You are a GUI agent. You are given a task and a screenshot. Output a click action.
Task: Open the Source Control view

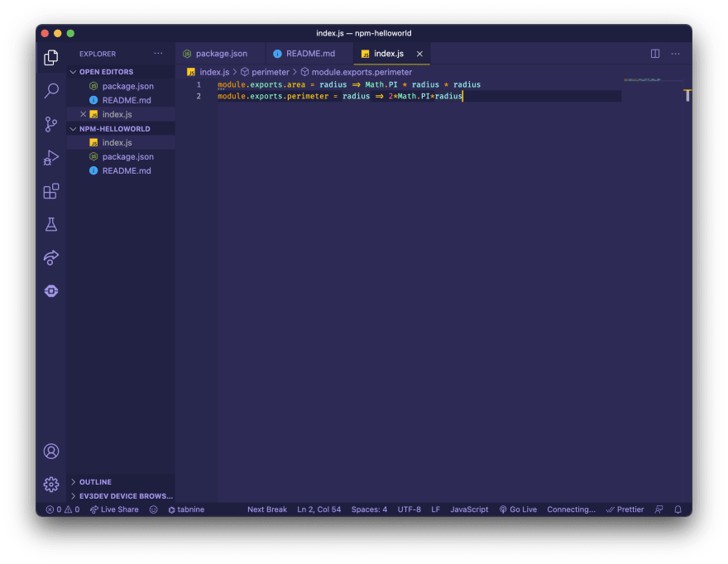51,124
